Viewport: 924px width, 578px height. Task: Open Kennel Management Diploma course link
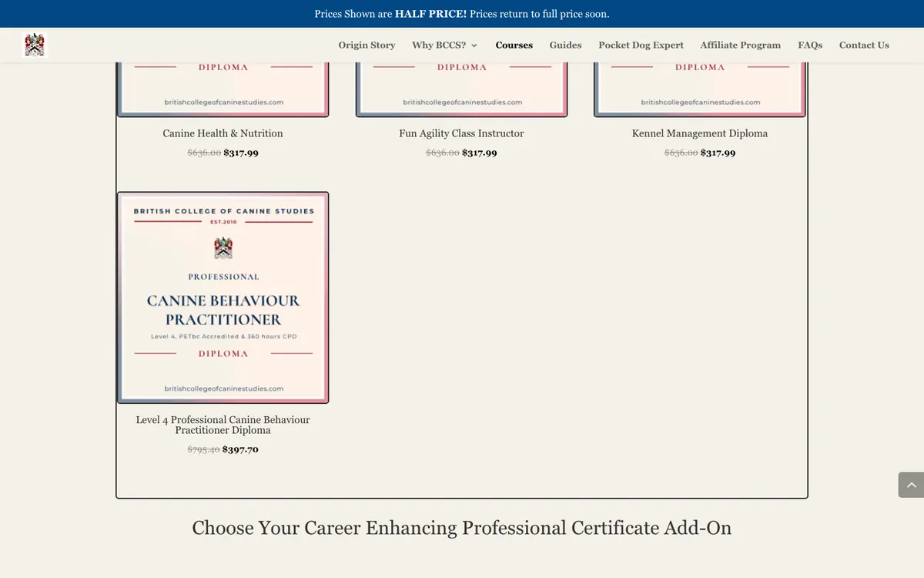(x=700, y=133)
